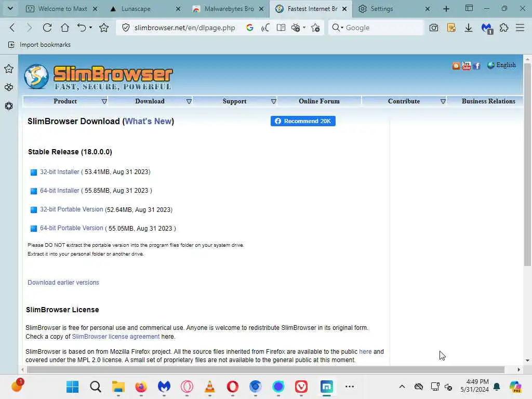
Task: Click the middle sidebar icon
Action: (x=9, y=87)
